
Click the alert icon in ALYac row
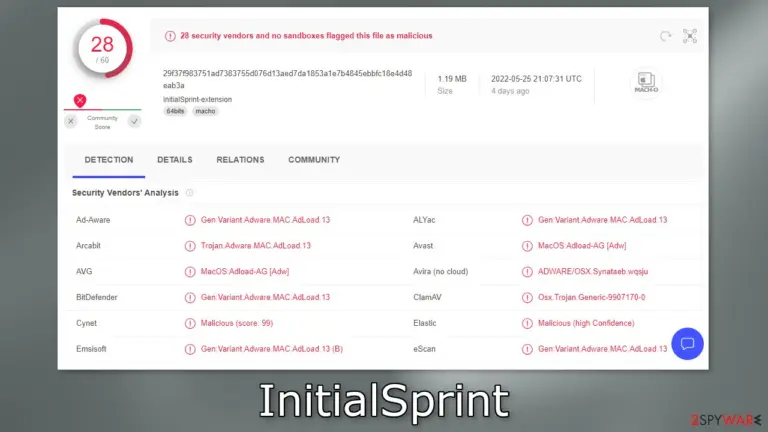527,220
